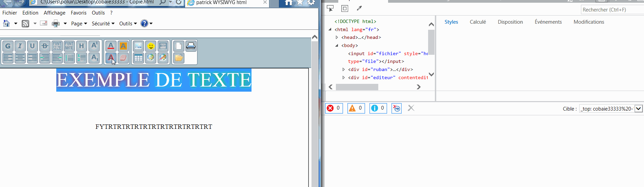Apply superscript formatting
The height and width of the screenshot is (187, 644).
(94, 46)
